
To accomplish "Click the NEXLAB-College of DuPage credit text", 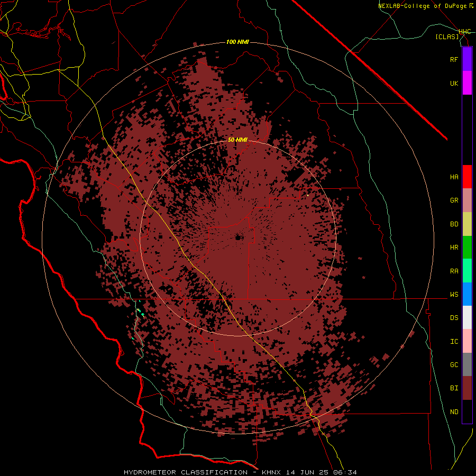I will pos(423,6).
